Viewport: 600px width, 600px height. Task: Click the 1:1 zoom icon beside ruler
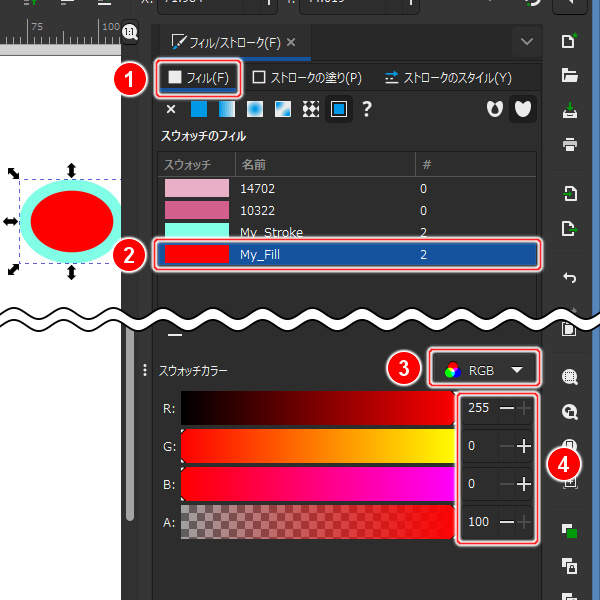[130, 32]
